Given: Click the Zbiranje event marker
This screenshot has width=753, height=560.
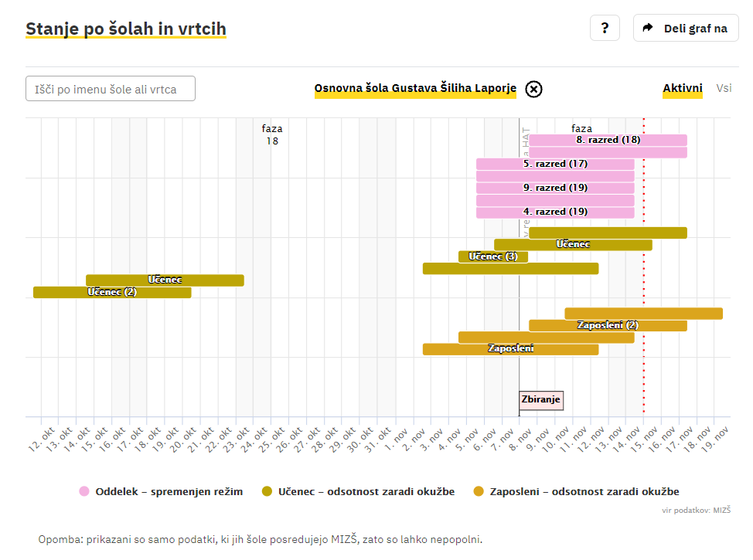Looking at the screenshot, I should coord(540,400).
